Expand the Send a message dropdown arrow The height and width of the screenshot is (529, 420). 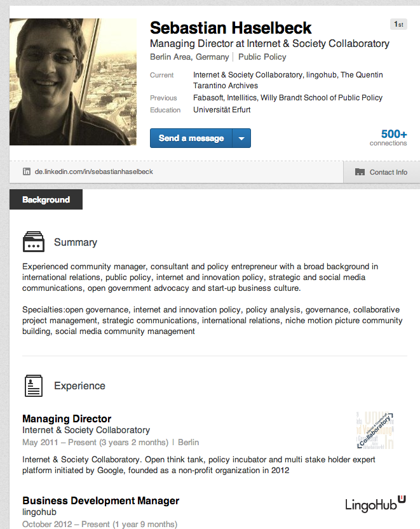242,138
